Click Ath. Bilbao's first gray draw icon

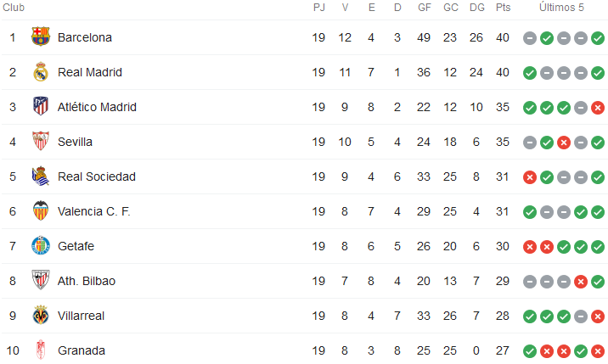tap(530, 282)
